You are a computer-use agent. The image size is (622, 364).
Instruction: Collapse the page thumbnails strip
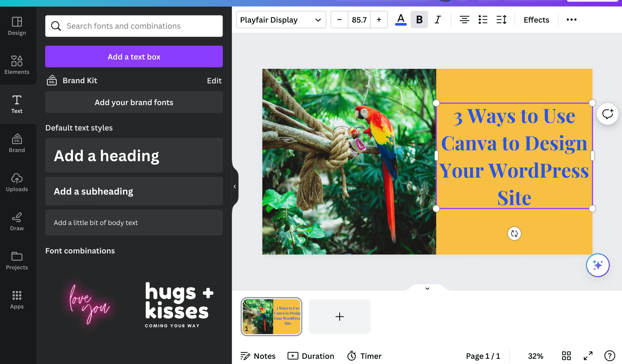pyautogui.click(x=427, y=288)
